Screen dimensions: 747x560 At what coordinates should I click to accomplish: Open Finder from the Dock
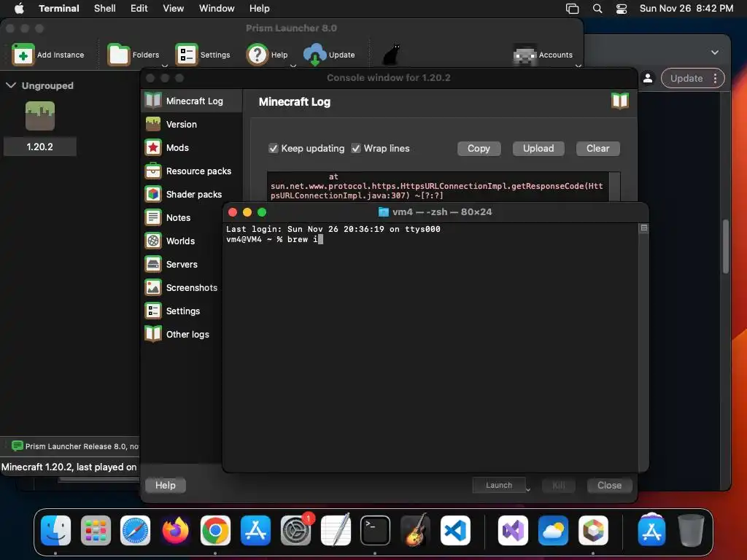(x=55, y=530)
